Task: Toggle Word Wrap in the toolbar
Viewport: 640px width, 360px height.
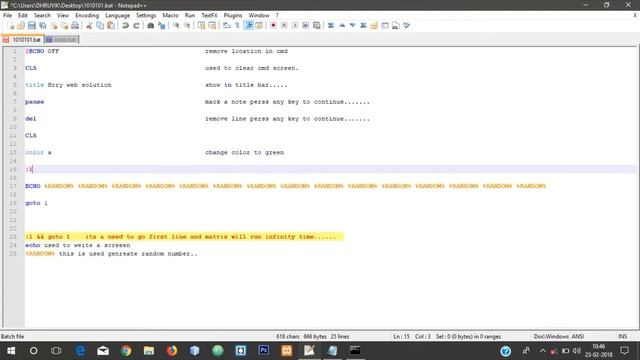Action: click(x=227, y=26)
